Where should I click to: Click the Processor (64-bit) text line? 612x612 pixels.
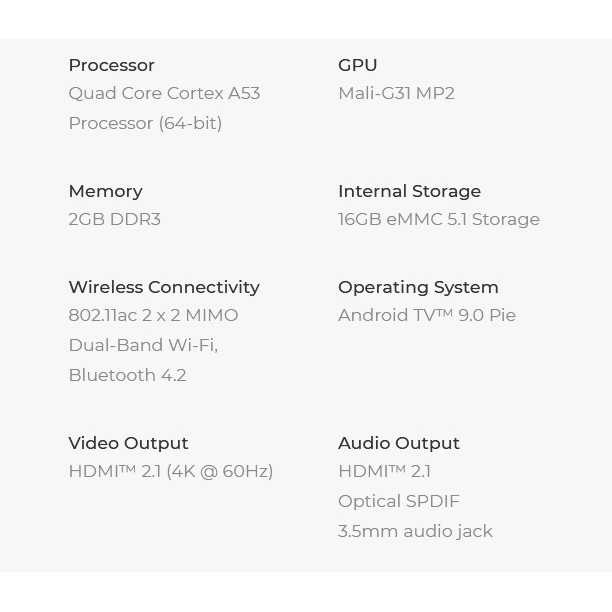click(145, 123)
